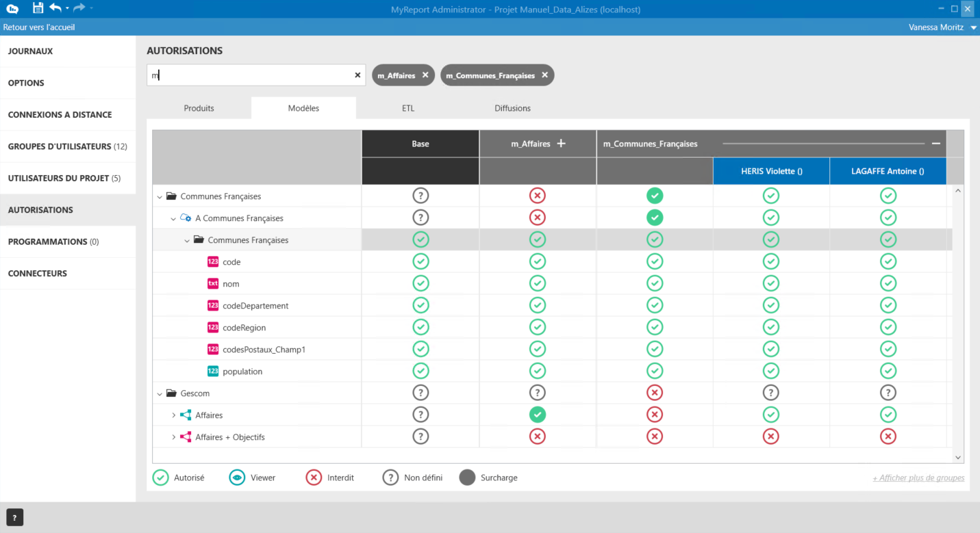The width and height of the screenshot is (980, 533).
Task: Open Connexions à distance section
Action: point(68,114)
